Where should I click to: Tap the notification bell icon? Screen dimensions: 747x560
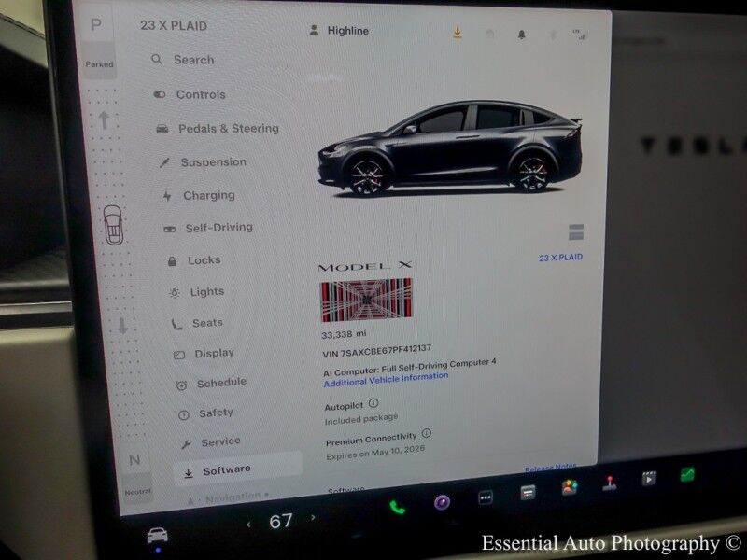522,35
